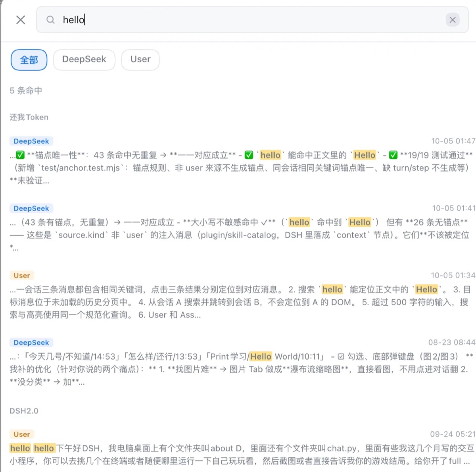This screenshot has width=476, height=472.
Task: Click timestamp 10-05 01:34
Action: tap(453, 275)
